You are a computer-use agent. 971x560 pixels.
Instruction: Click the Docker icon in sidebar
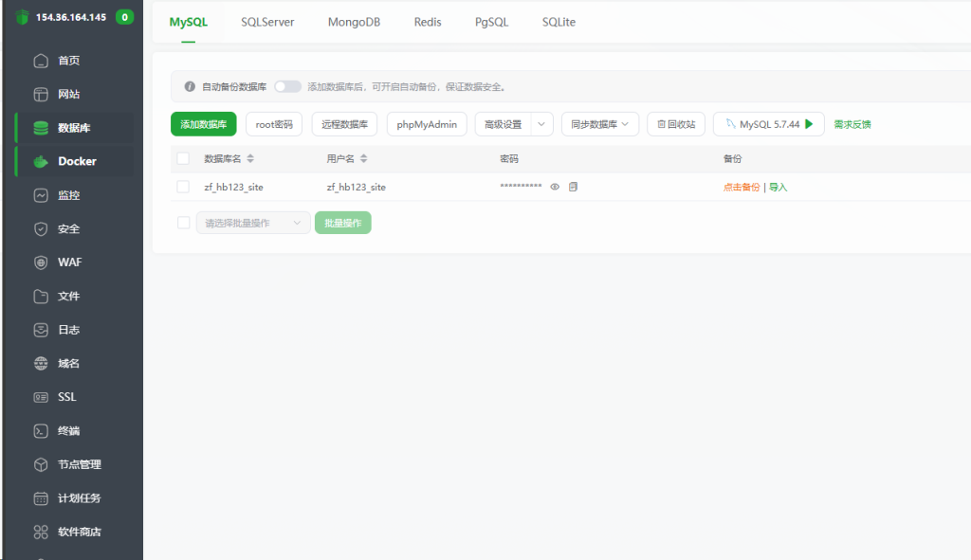coord(41,161)
